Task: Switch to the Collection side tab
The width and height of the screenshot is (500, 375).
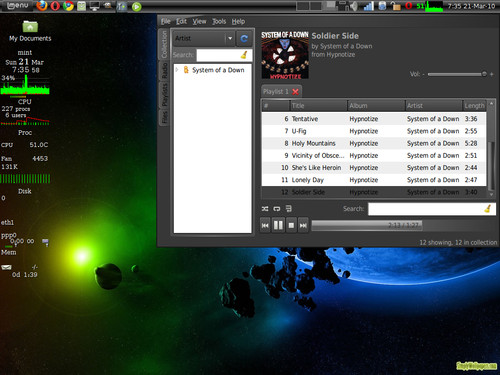Action: (164, 44)
